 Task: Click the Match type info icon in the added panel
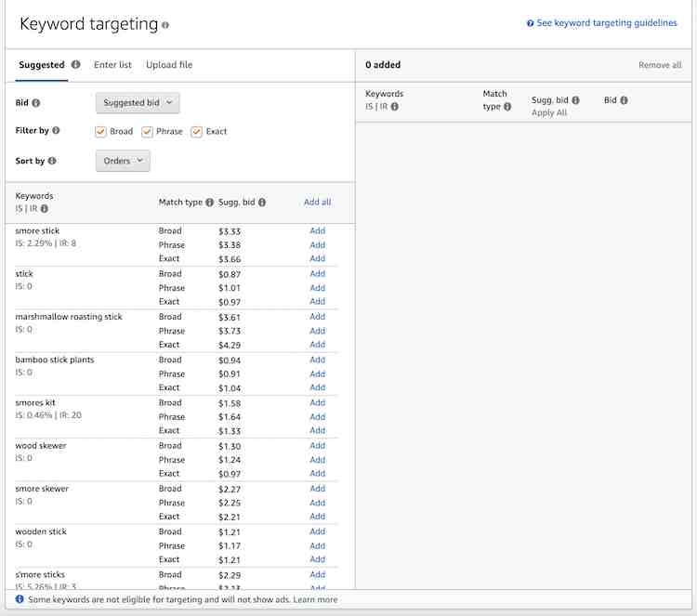coord(507,106)
